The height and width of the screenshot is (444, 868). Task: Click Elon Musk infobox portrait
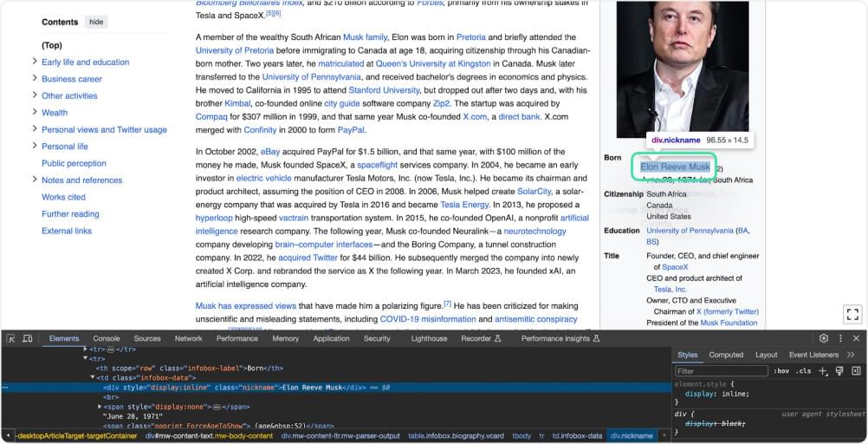coord(683,69)
